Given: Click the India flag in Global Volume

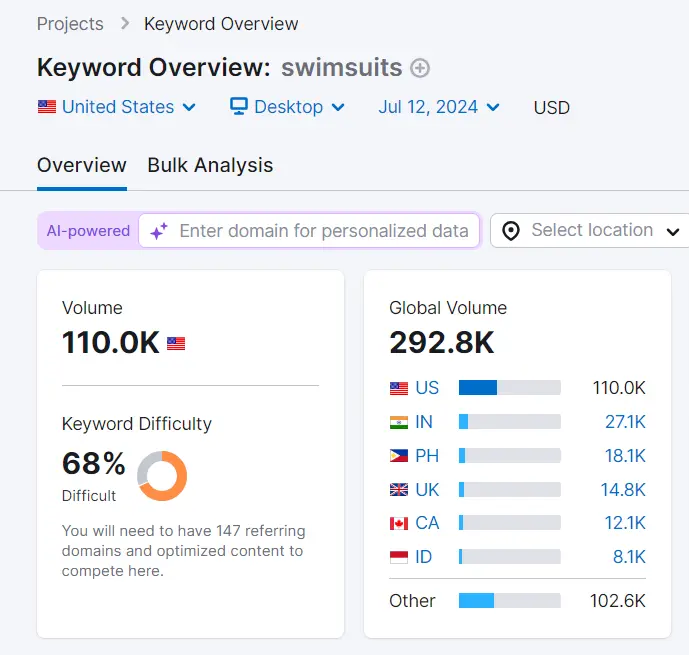Looking at the screenshot, I should (399, 422).
